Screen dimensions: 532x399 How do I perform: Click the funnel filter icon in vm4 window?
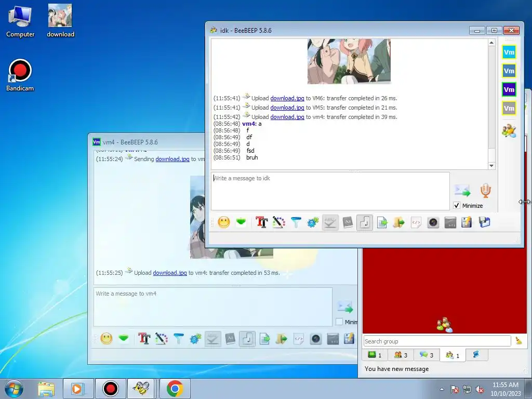(179, 339)
